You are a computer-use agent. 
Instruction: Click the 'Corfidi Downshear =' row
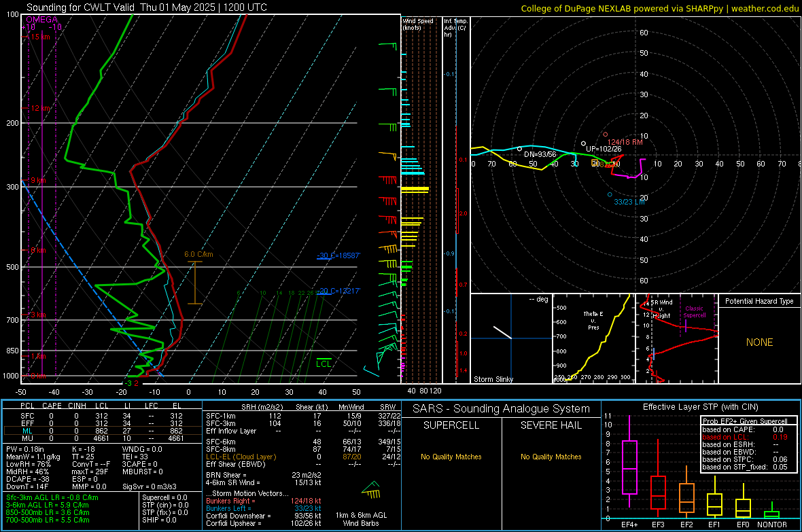coord(263,516)
